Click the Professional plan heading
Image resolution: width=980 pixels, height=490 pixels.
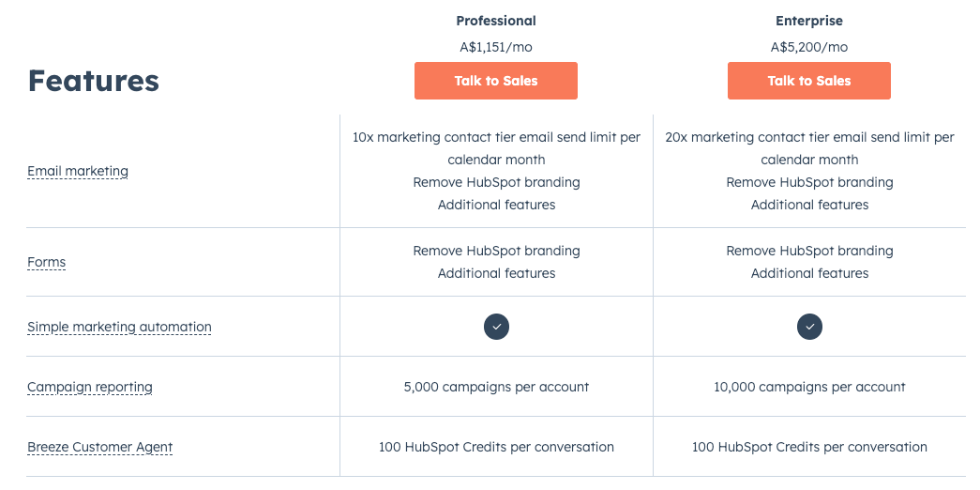[x=496, y=21]
